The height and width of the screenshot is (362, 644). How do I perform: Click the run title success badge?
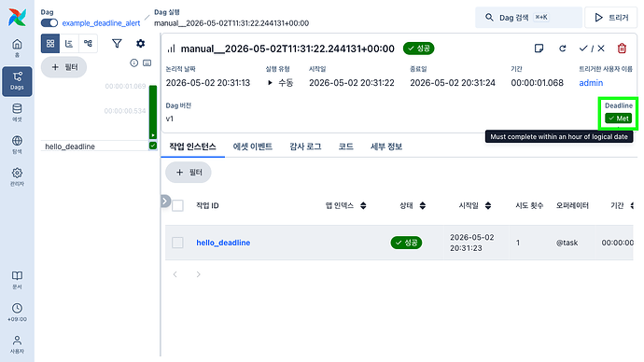pos(418,49)
